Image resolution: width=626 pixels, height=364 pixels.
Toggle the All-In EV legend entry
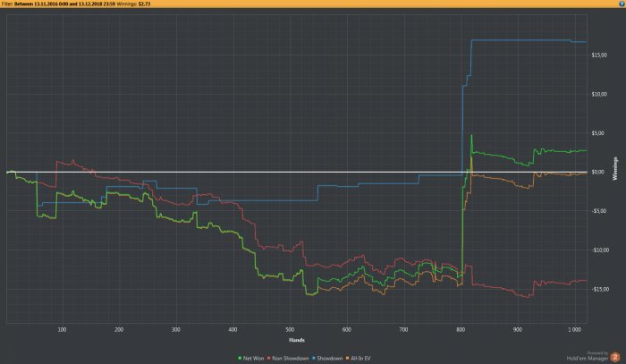358,359
